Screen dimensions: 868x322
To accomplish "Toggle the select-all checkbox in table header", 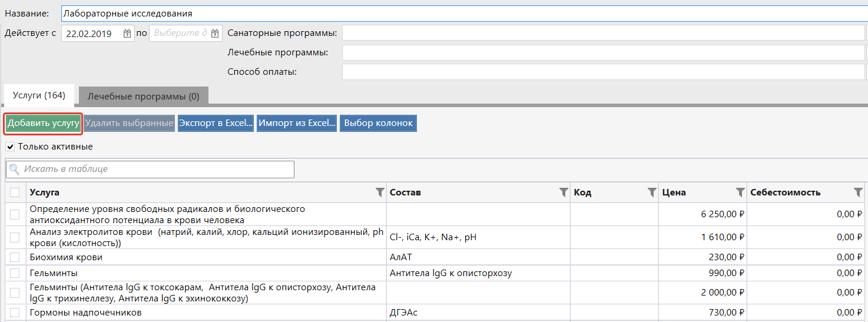I will click(x=15, y=192).
